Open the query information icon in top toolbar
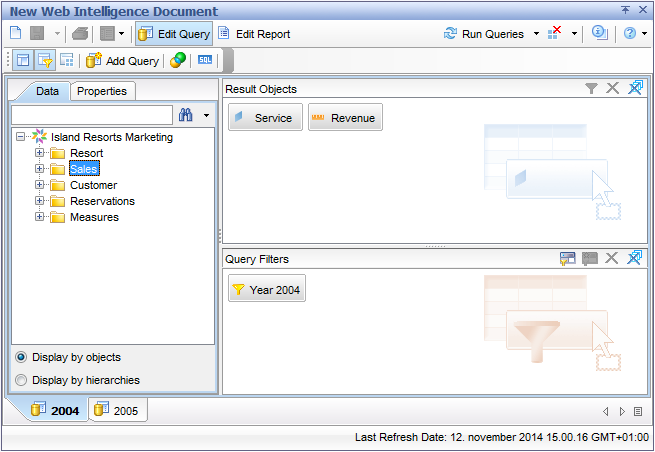Screen dimensions: 655x452 tap(600, 34)
